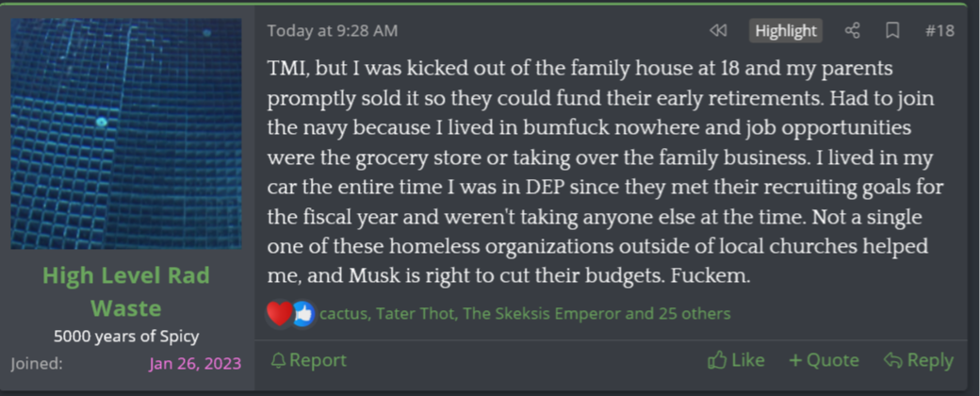Click the red heart reaction icon
The image size is (980, 396).
point(279,313)
